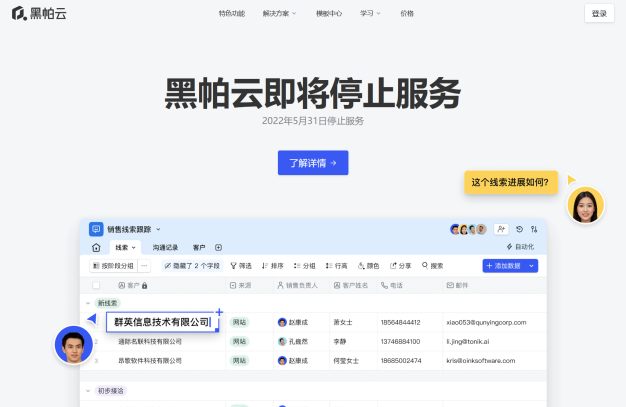This screenshot has width=626, height=407.
Task: Click the 李静 customer name cell
Action: click(340, 341)
